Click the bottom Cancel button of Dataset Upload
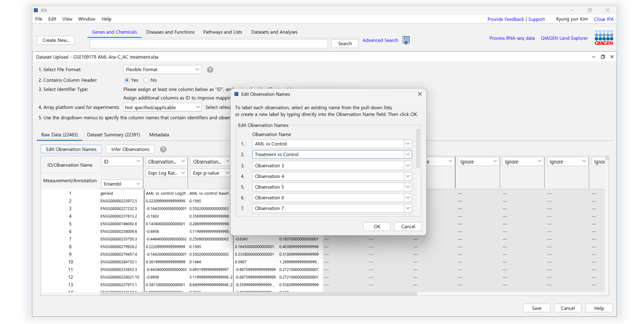This screenshot has width=644, height=324. coord(568,308)
